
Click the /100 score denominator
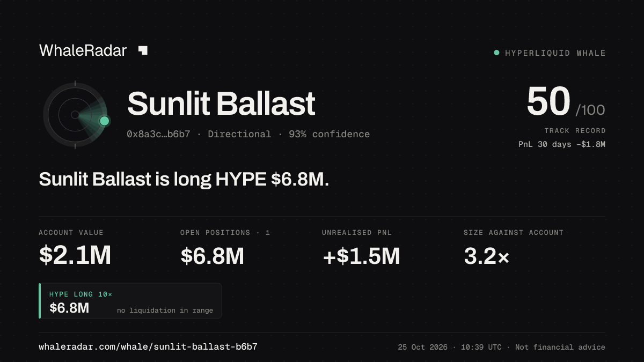click(590, 110)
